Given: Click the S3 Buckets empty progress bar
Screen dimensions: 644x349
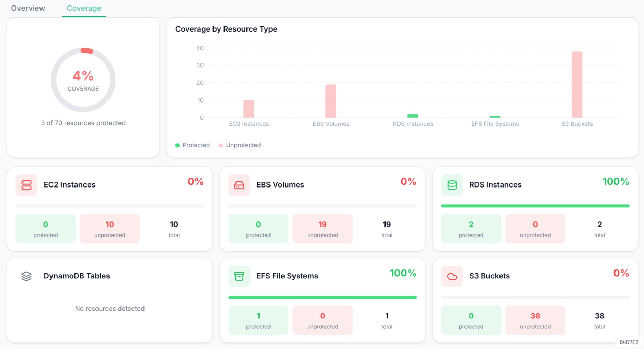Looking at the screenshot, I should tap(536, 298).
